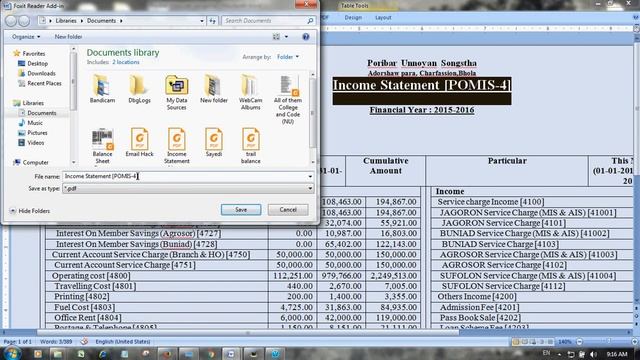Image resolution: width=640 pixels, height=360 pixels.
Task: Select Libraries in the navigation pane
Action: click(x=29, y=103)
